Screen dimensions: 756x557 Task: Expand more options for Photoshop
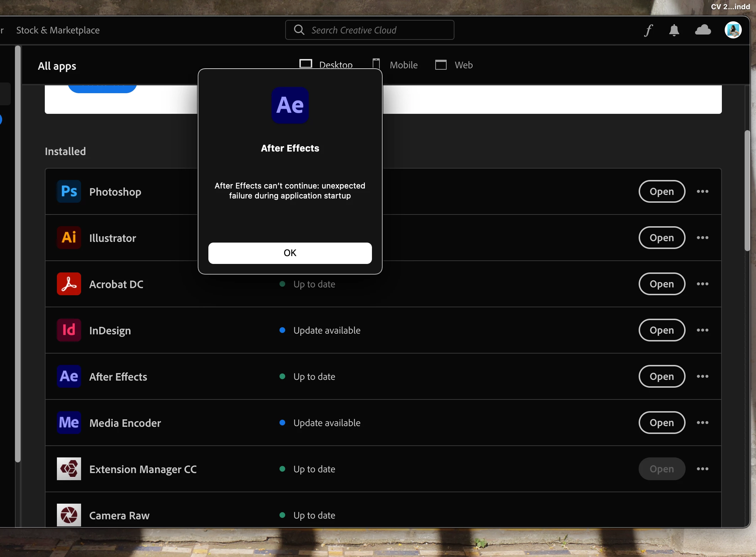[x=702, y=191]
